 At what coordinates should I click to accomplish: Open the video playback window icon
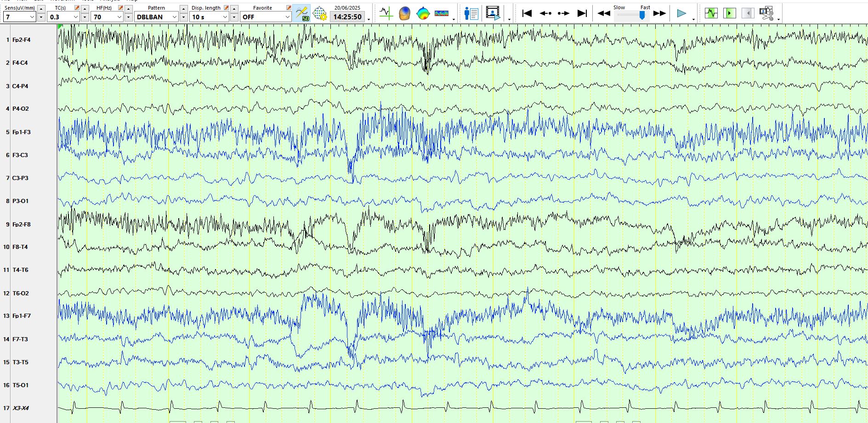(493, 13)
